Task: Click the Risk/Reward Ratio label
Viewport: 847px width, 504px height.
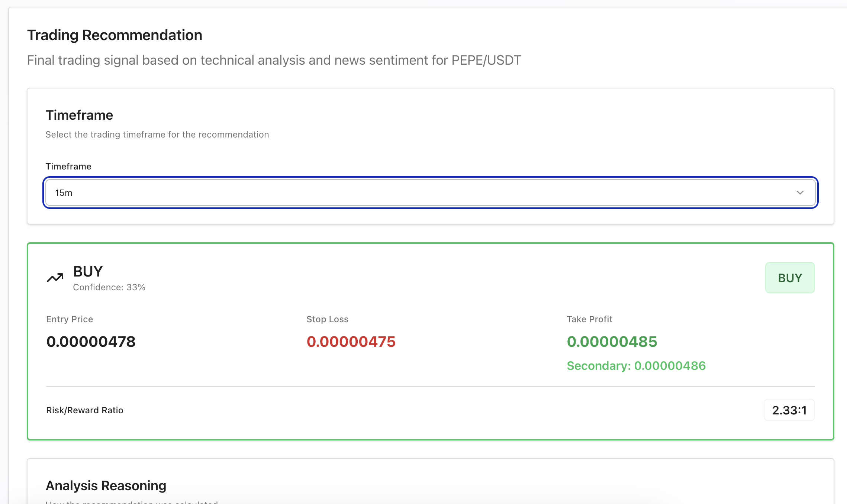Action: point(85,410)
